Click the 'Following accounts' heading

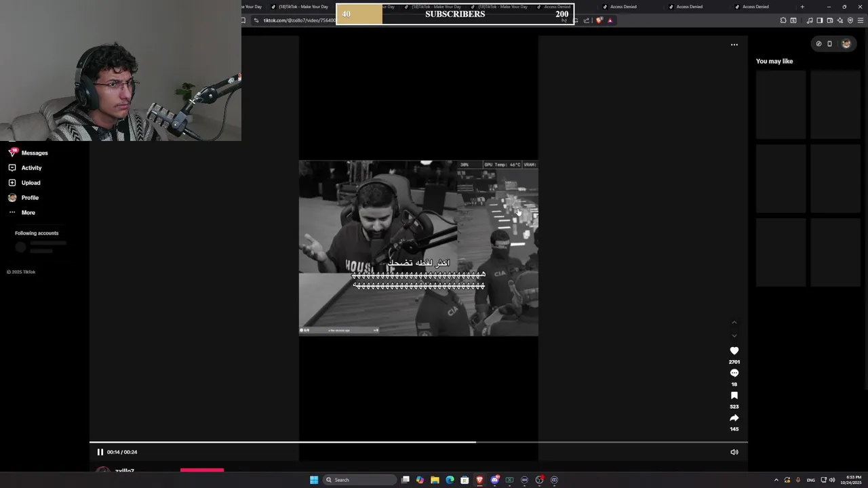coord(37,233)
